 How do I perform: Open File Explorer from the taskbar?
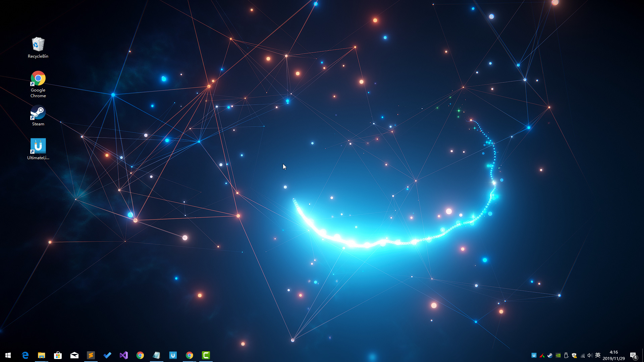tap(42, 355)
